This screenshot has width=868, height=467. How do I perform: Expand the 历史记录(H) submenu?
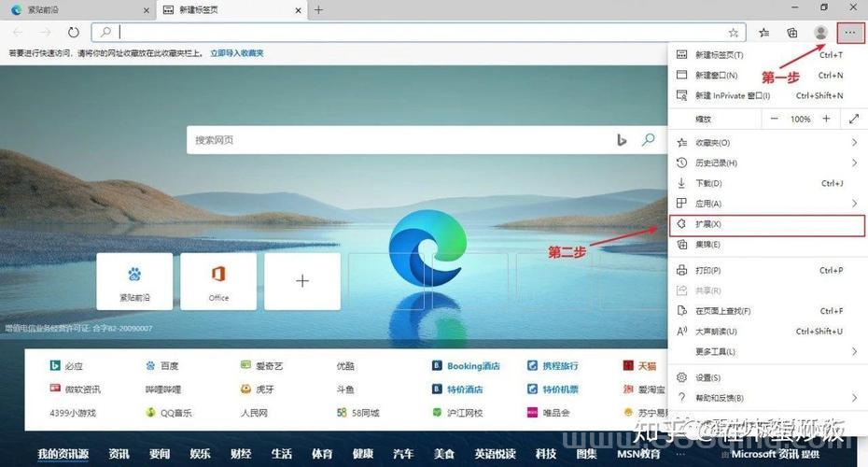[766, 163]
